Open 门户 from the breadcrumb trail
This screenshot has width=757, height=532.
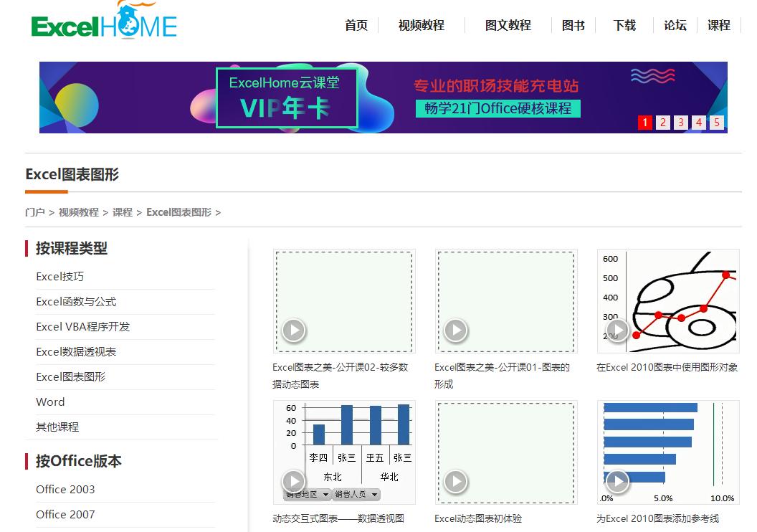click(33, 212)
